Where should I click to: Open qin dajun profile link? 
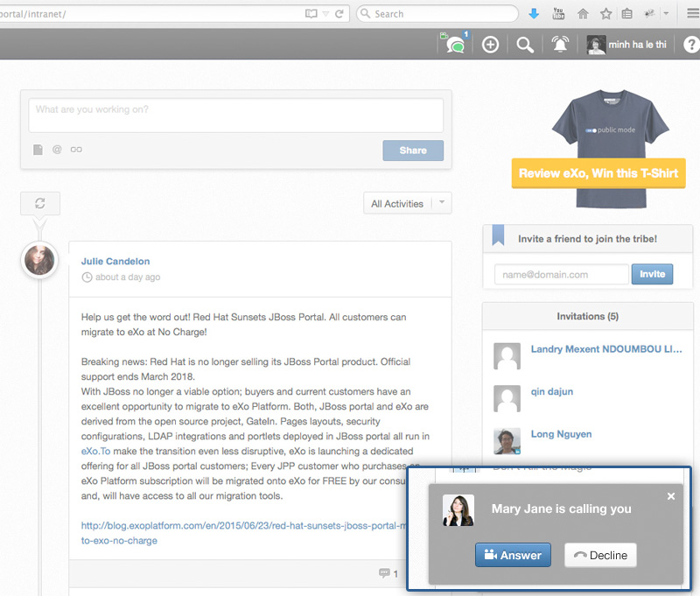pyautogui.click(x=552, y=391)
